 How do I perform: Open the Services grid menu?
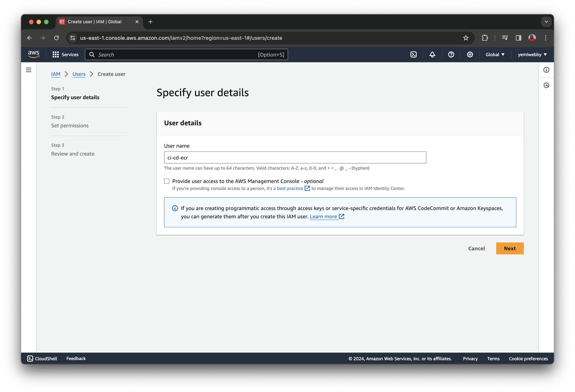tap(66, 55)
